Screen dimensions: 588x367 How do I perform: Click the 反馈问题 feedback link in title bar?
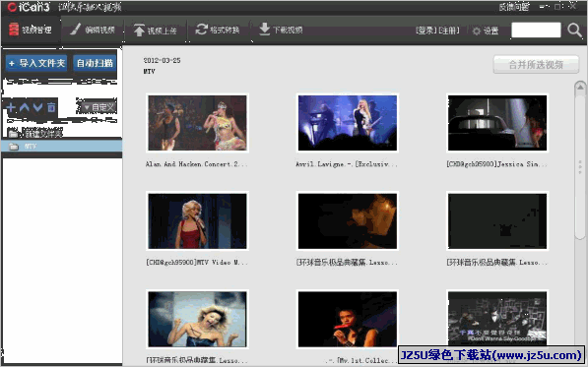514,7
